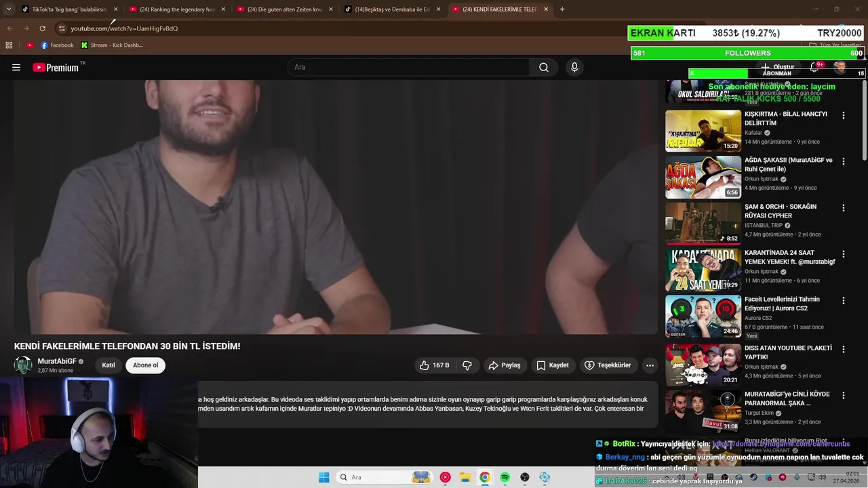The image size is (868, 488).
Task: Expand Chrome tab search dropdown
Action: (x=9, y=9)
